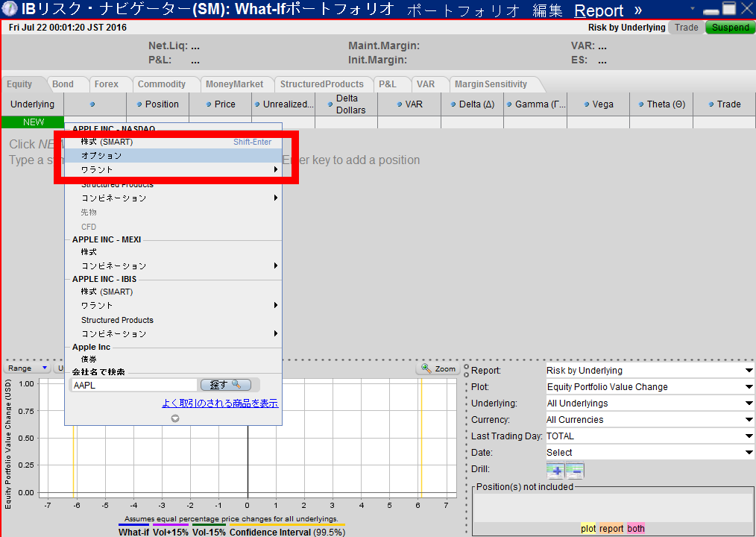Click the Vega column header
This screenshot has width=756, height=537.
(598, 104)
